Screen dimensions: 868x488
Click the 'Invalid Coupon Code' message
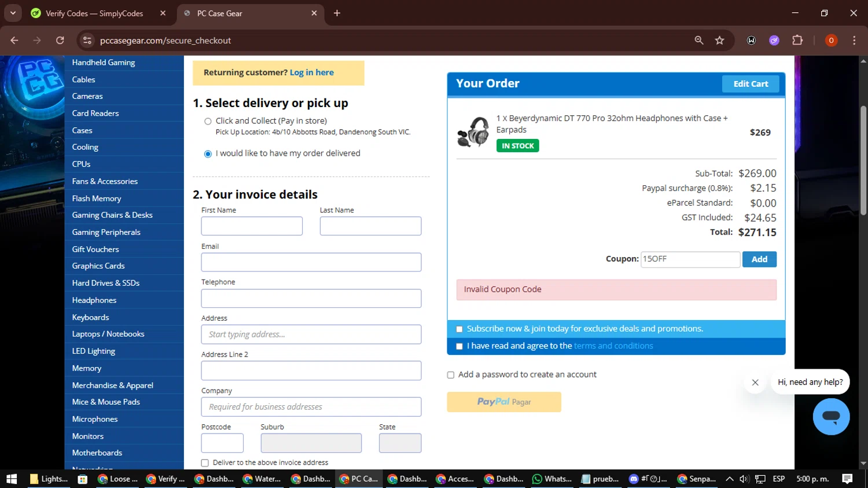pos(616,289)
